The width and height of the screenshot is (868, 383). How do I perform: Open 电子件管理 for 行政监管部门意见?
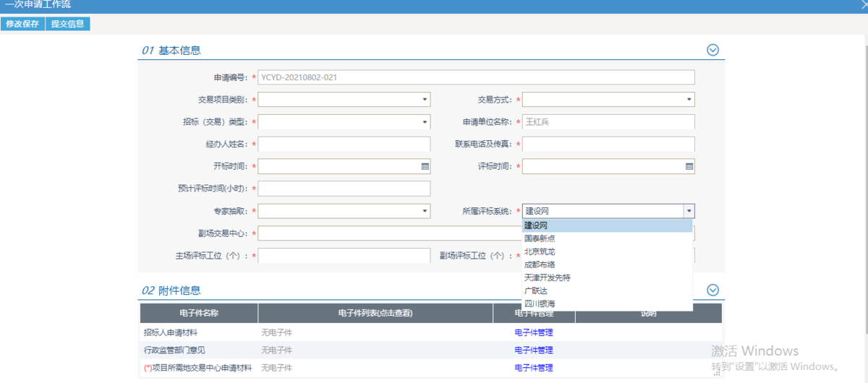tap(533, 350)
